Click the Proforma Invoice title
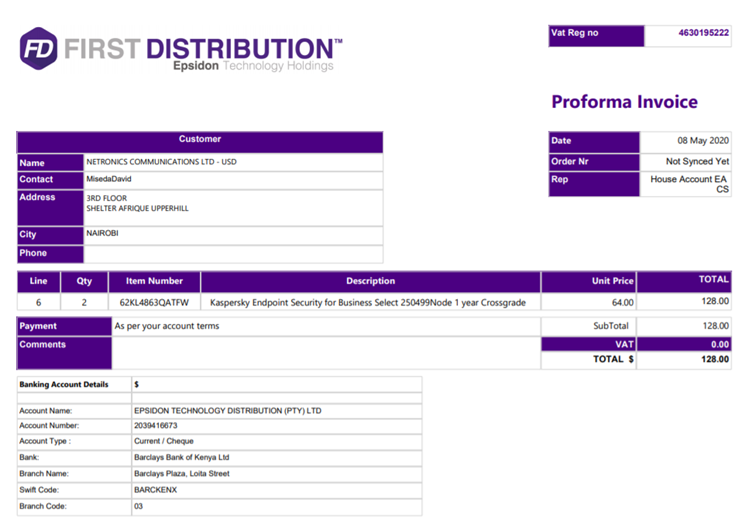Screen dimensions: 752x524 click(624, 102)
